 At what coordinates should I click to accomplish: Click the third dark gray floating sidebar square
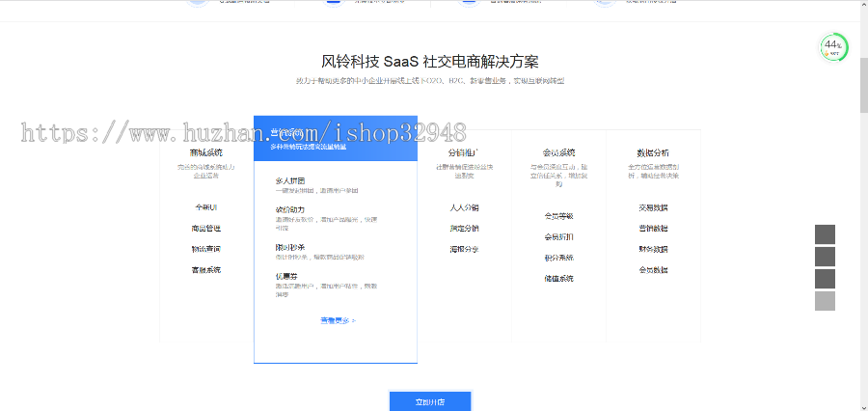coord(825,279)
